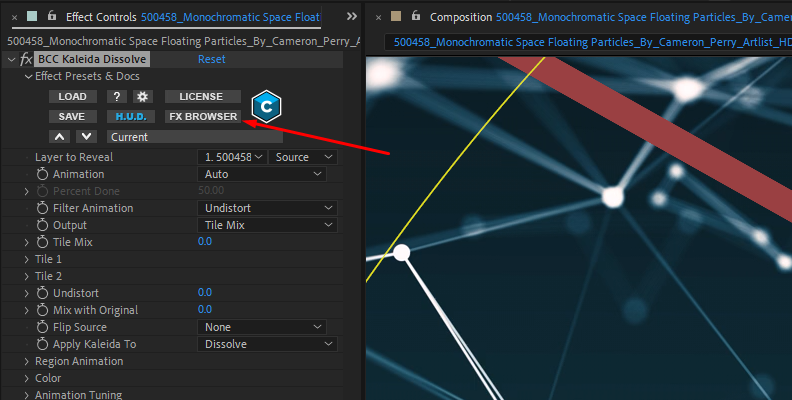Expand the Undistort property

(27, 293)
